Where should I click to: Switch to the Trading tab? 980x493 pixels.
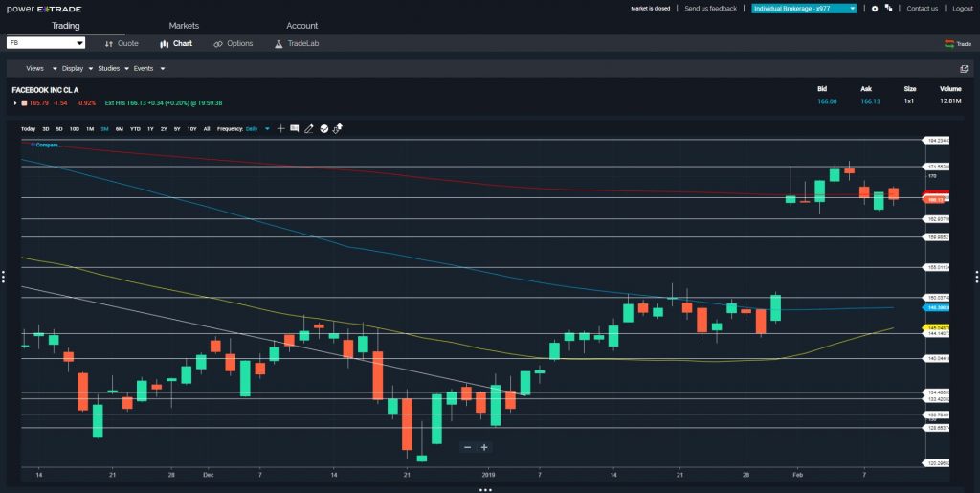[x=66, y=26]
